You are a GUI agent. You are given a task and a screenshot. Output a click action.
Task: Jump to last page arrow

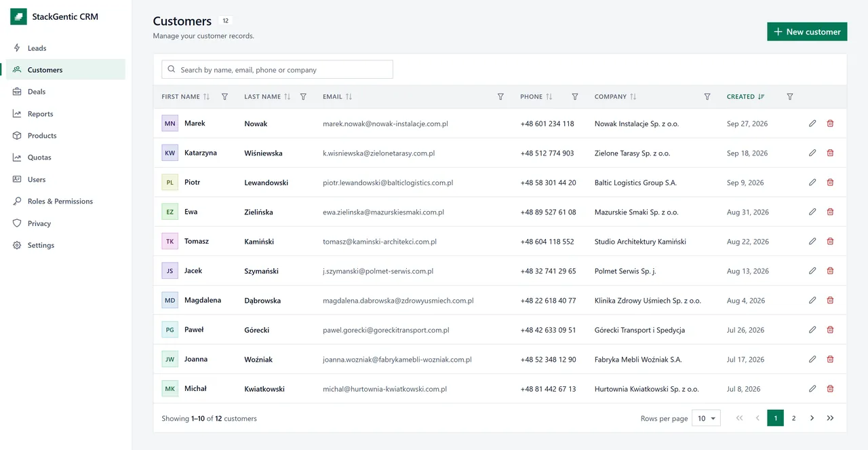click(830, 418)
